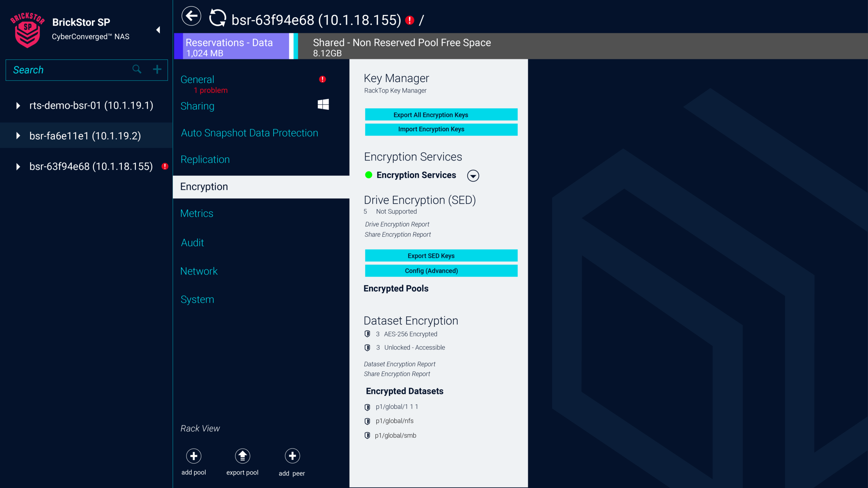Expand the Encryption Services dropdown arrow
The height and width of the screenshot is (488, 868).
(473, 175)
